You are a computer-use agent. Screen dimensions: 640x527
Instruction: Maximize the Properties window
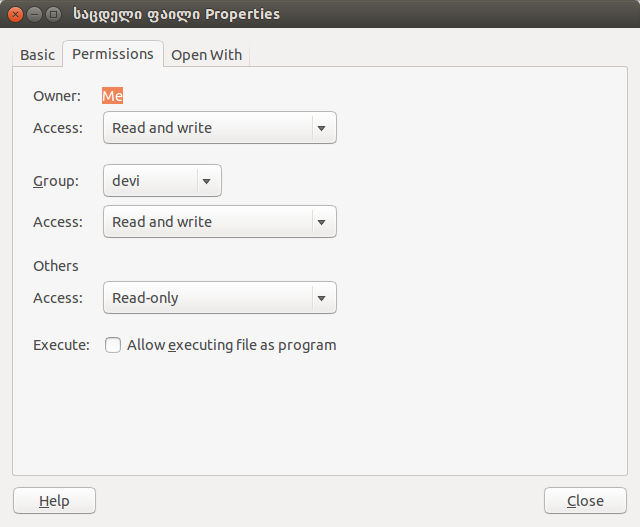coord(53,15)
